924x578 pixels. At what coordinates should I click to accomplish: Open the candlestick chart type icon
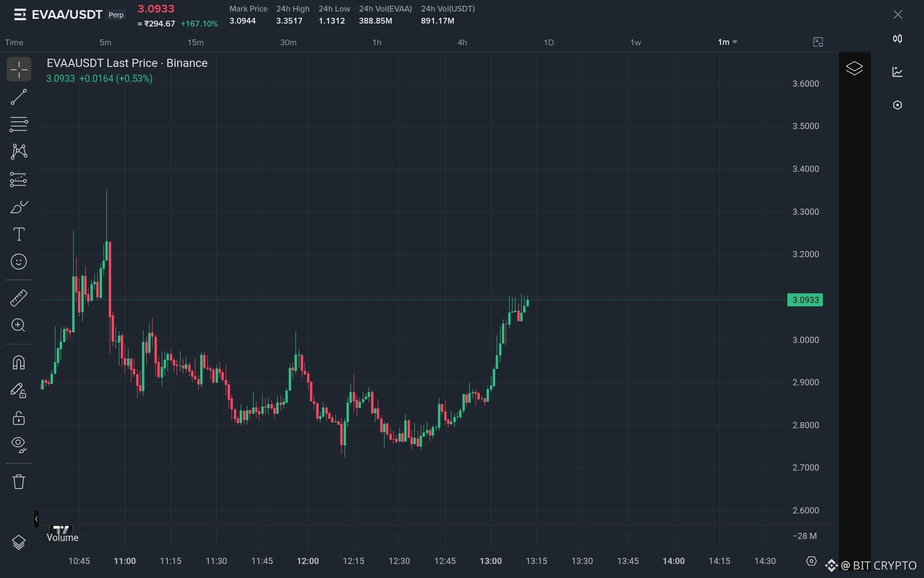click(898, 39)
